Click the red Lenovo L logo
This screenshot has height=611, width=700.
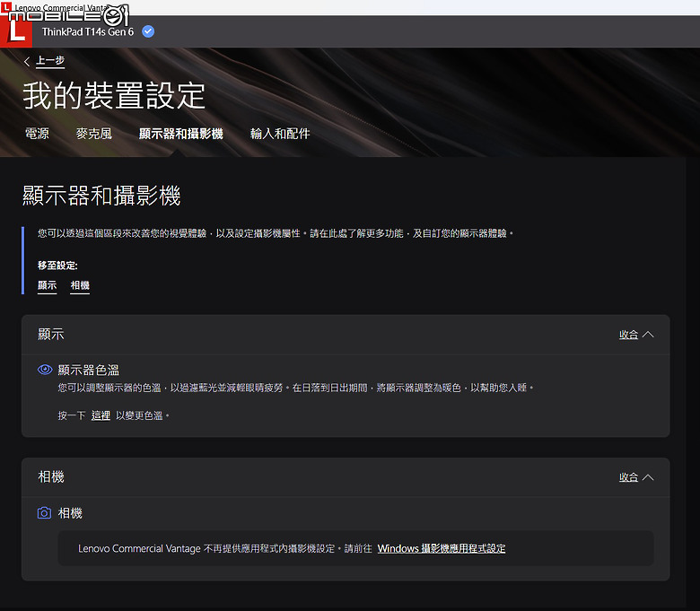[x=16, y=31]
